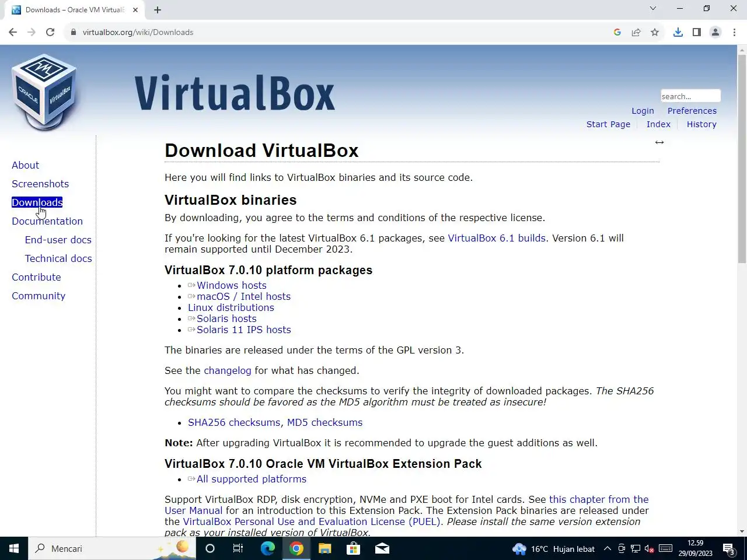
Task: Open the changelog link
Action: pyautogui.click(x=227, y=370)
